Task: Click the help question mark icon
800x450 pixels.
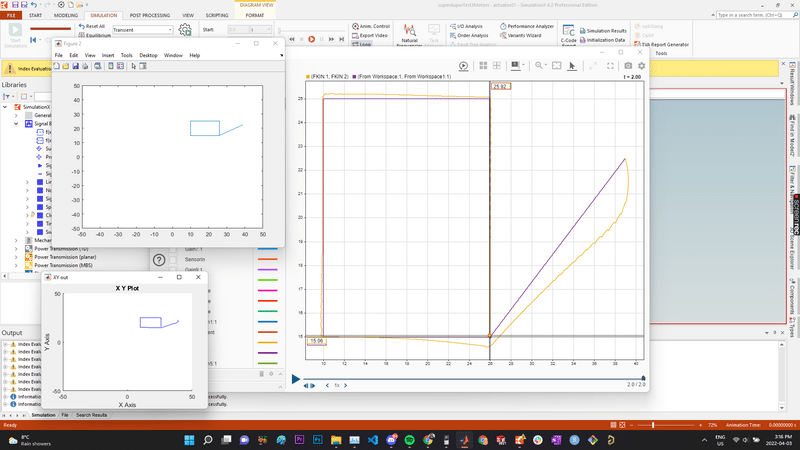Action: click(159, 260)
